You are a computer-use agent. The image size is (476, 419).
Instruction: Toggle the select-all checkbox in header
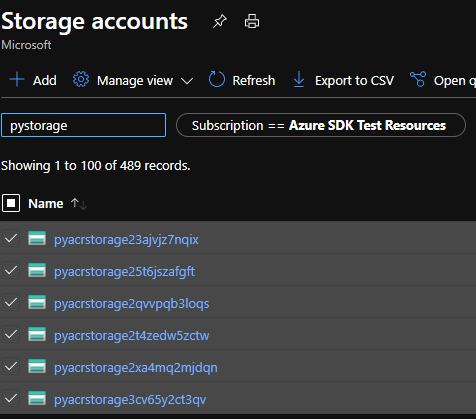(11, 203)
